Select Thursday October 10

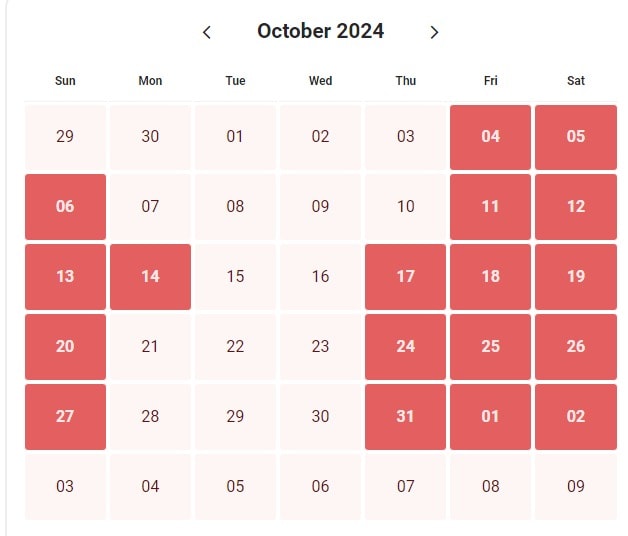405,207
